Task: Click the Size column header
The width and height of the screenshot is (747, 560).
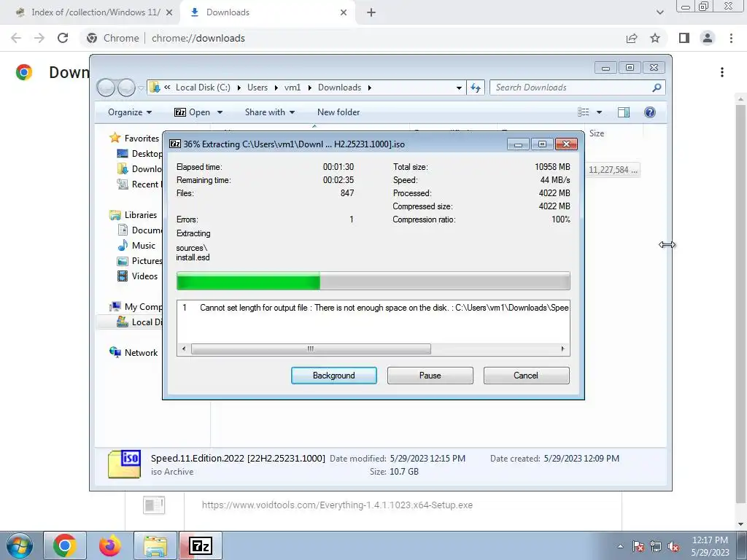Action: [597, 133]
